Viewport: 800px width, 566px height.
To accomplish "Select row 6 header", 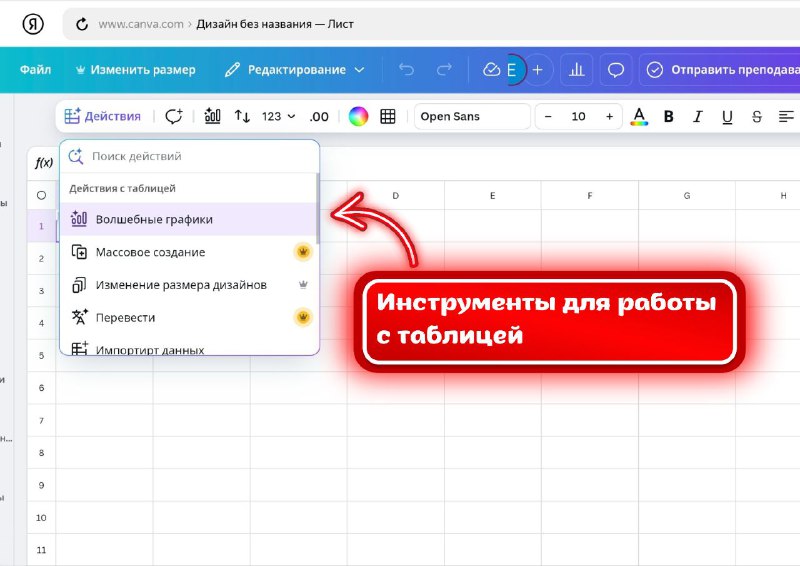I will point(41,388).
